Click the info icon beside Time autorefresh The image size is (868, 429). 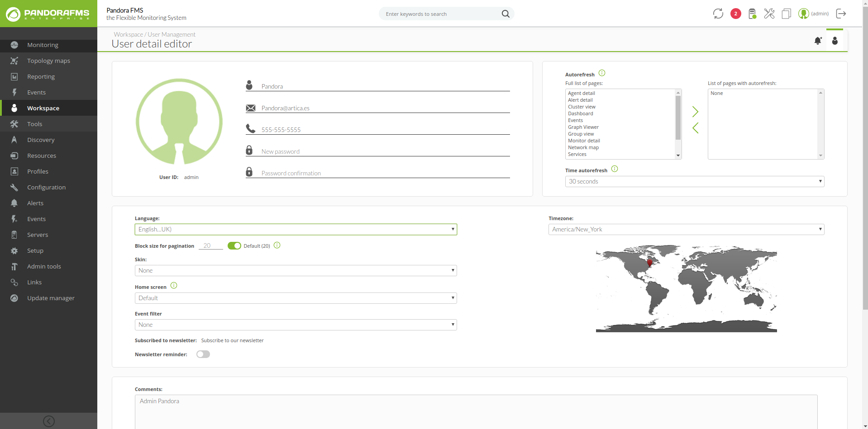point(615,169)
